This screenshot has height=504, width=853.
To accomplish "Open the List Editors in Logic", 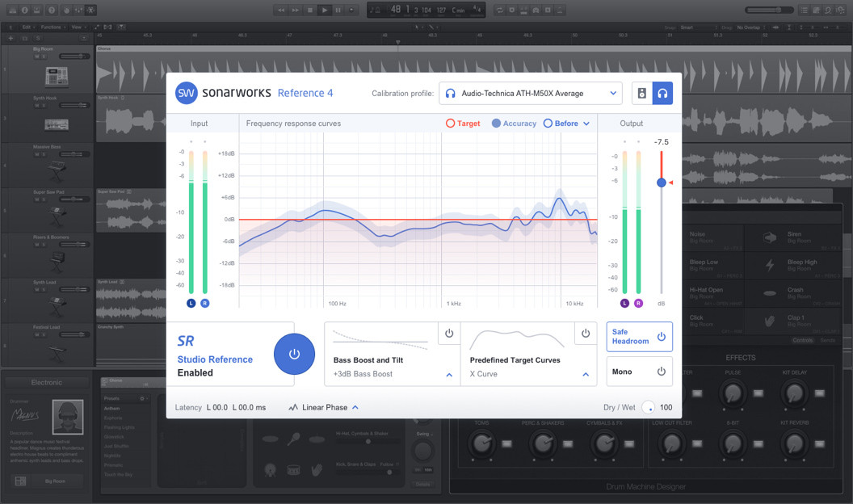I will coord(804,10).
